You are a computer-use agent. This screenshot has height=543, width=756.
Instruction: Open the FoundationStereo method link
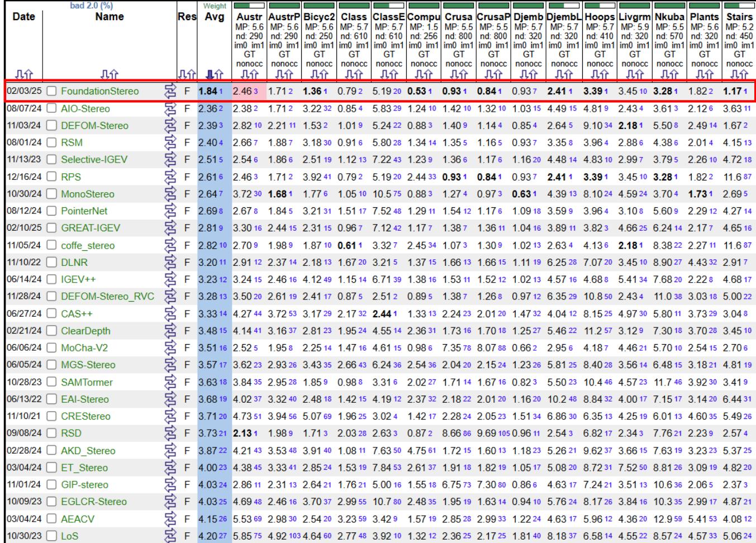click(x=101, y=90)
